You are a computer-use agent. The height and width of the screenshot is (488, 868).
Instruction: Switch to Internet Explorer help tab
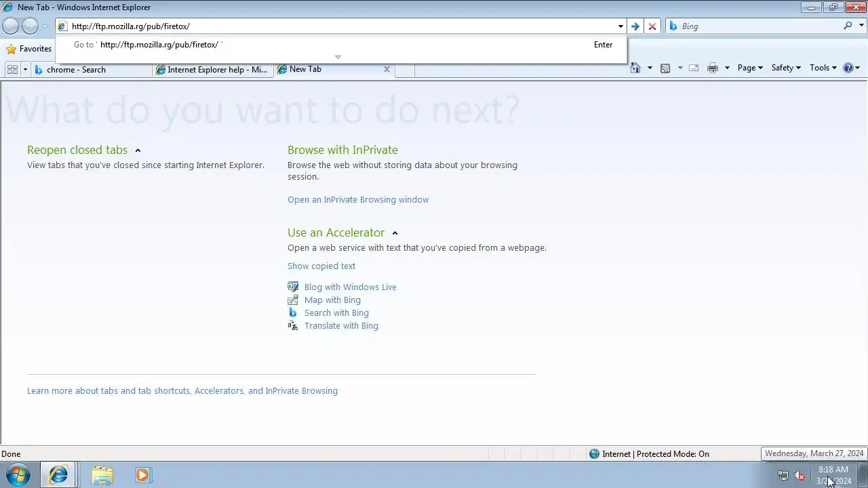(213, 69)
